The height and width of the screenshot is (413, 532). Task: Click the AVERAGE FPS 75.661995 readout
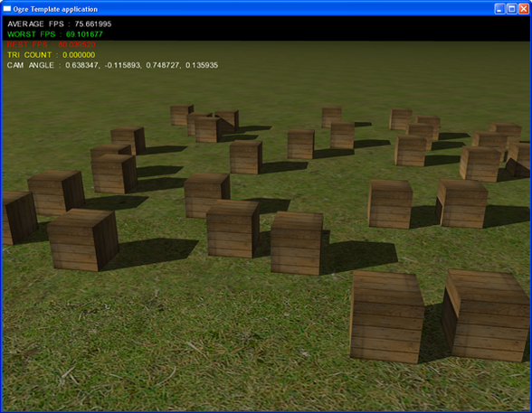[60, 24]
